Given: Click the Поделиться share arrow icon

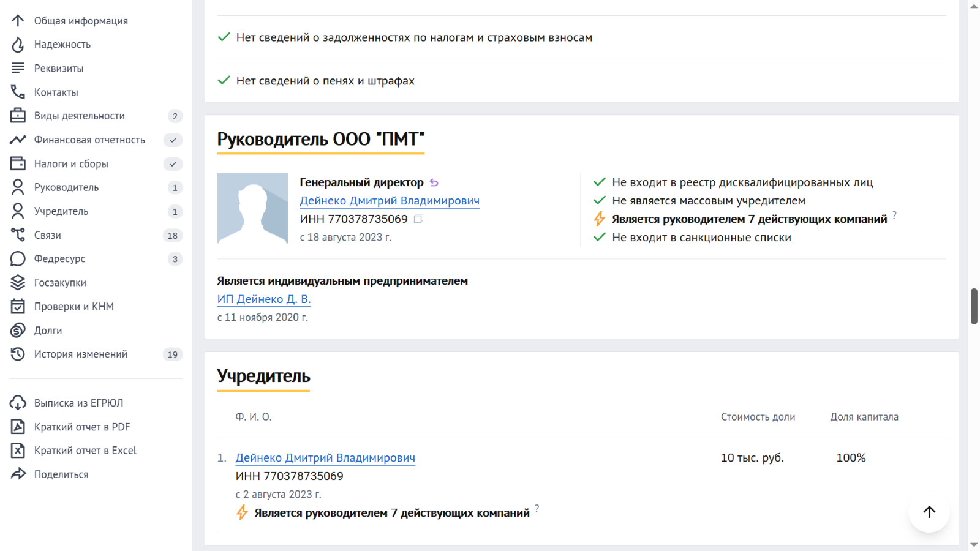Looking at the screenshot, I should pyautogui.click(x=18, y=474).
